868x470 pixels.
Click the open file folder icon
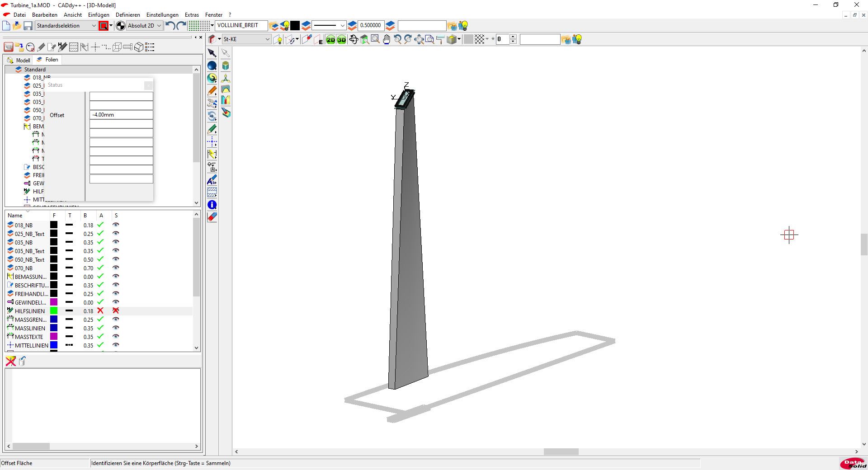(x=17, y=26)
